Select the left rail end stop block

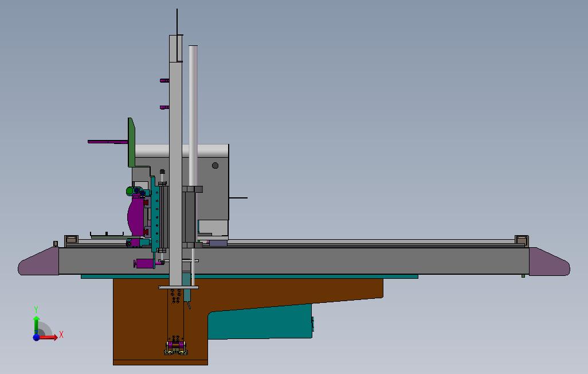point(71,240)
